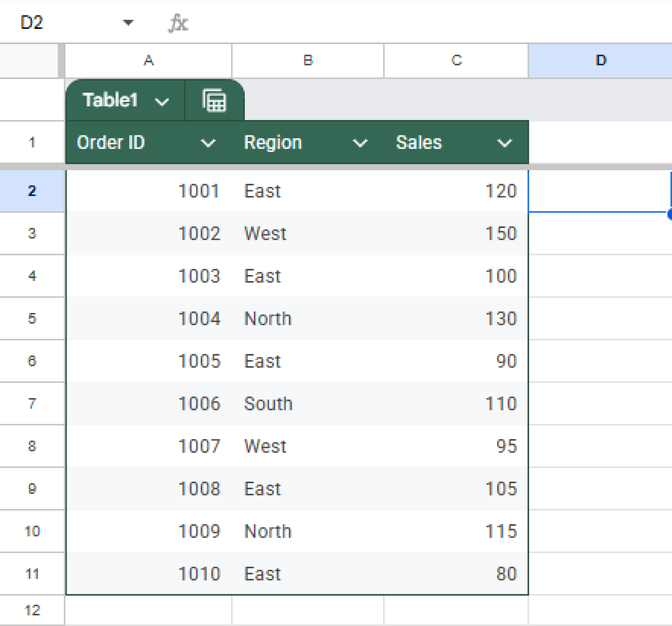The width and height of the screenshot is (672, 626).
Task: Open the Name box dropdown arrow
Action: click(x=128, y=23)
